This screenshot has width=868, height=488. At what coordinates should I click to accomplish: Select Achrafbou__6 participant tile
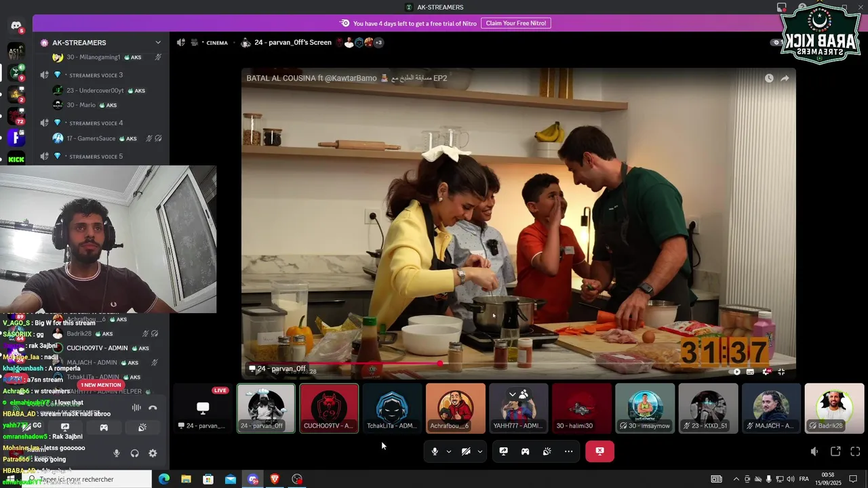click(x=455, y=408)
